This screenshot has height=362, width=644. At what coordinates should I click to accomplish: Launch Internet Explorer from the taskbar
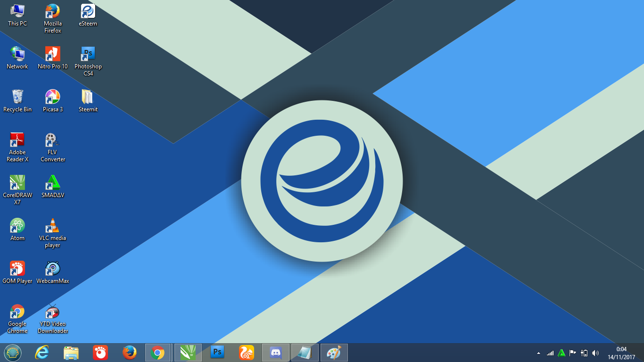(x=42, y=353)
